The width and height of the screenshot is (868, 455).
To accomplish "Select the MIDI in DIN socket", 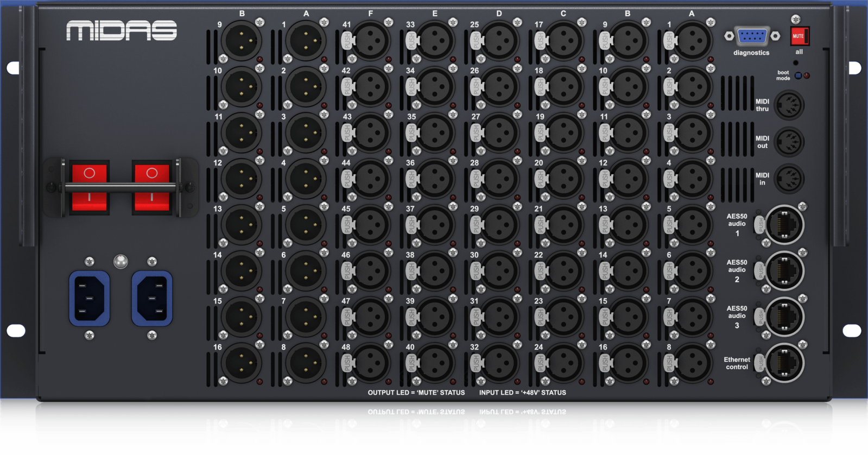I will click(x=788, y=179).
